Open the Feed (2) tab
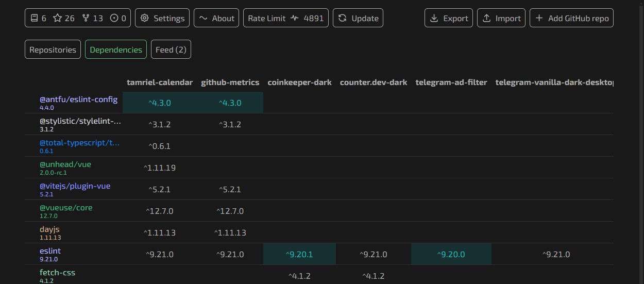Viewport: 644px width, 284px height. [171, 49]
